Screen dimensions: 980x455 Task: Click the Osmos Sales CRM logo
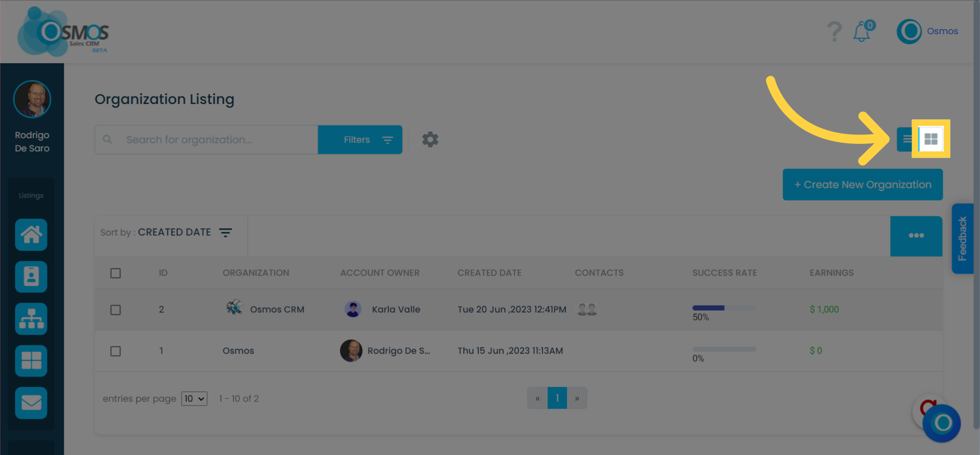pos(63,32)
